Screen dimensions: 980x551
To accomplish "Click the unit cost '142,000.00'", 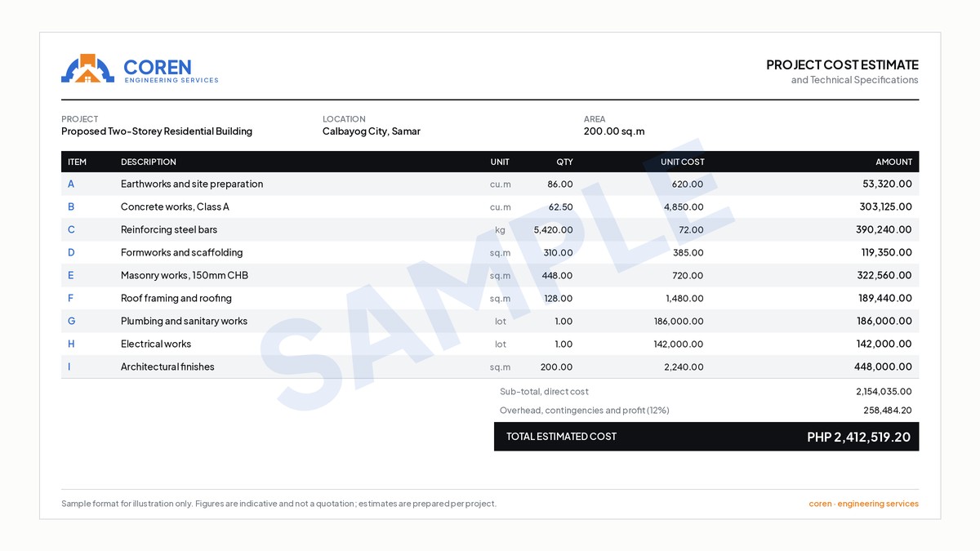I will [x=679, y=344].
